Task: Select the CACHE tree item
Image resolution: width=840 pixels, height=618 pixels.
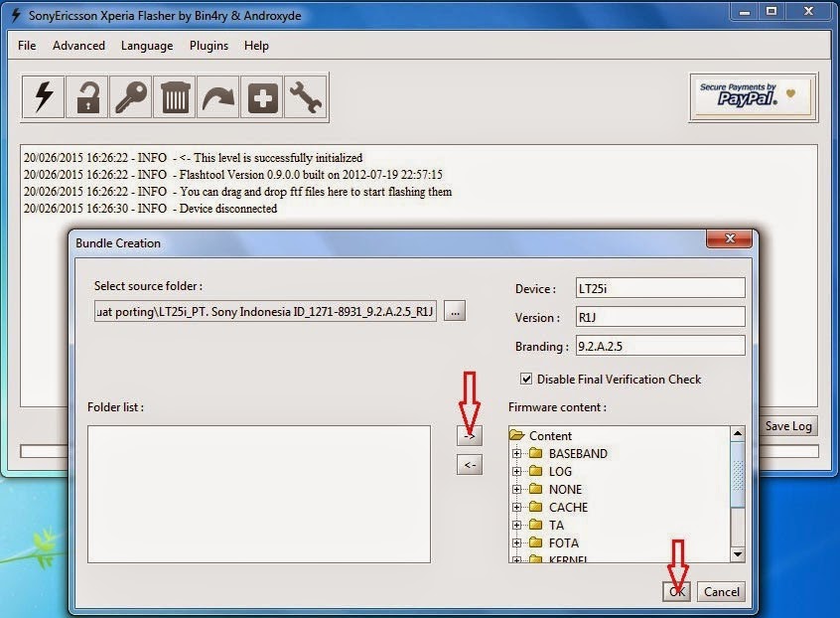Action: 568,507
